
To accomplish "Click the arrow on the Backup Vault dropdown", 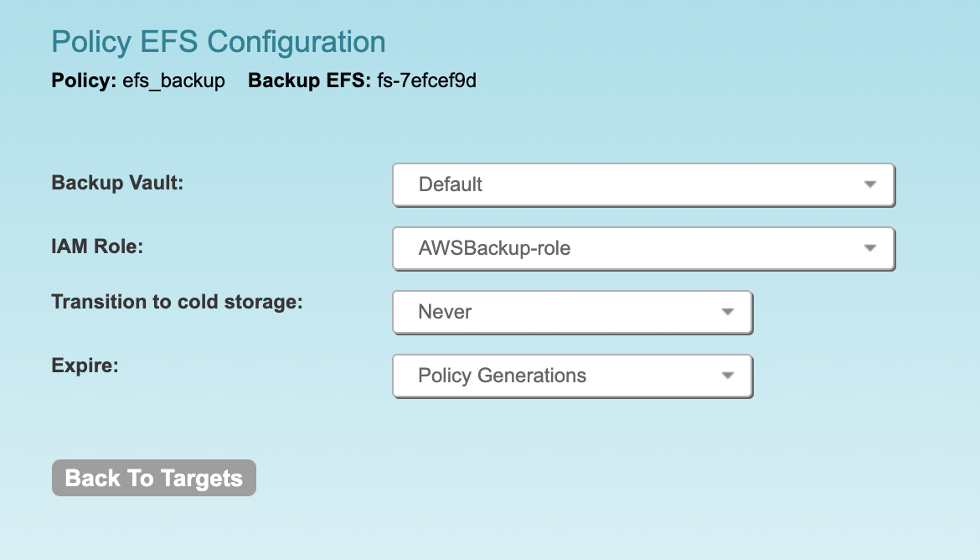I will click(869, 184).
